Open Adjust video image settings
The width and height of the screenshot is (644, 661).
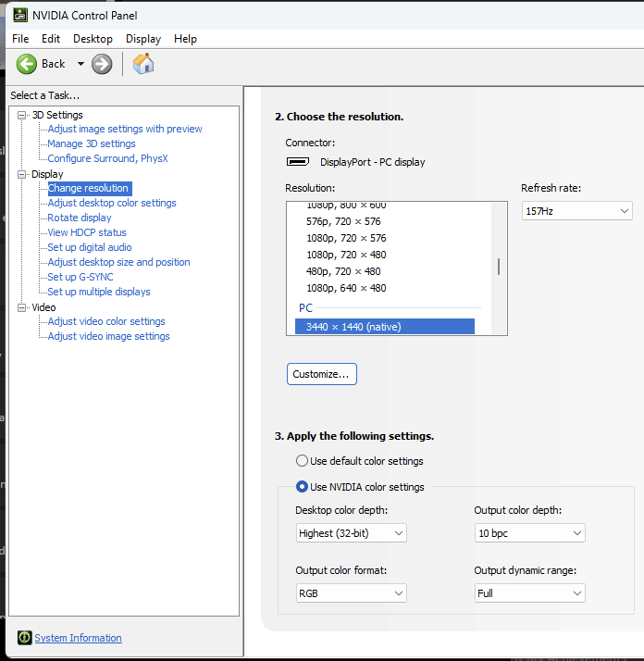[x=108, y=336]
